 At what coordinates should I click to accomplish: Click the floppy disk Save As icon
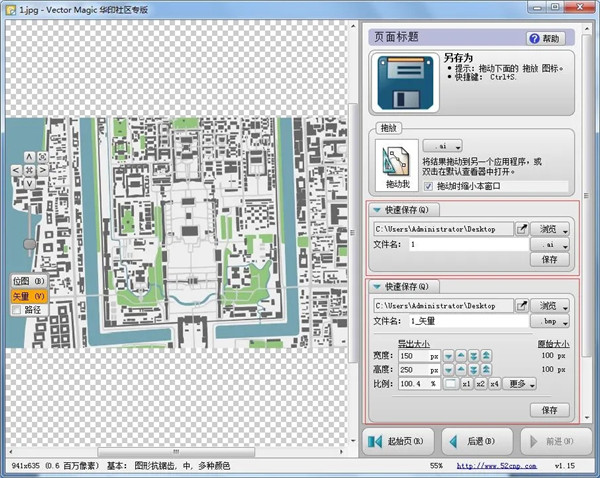[405, 83]
